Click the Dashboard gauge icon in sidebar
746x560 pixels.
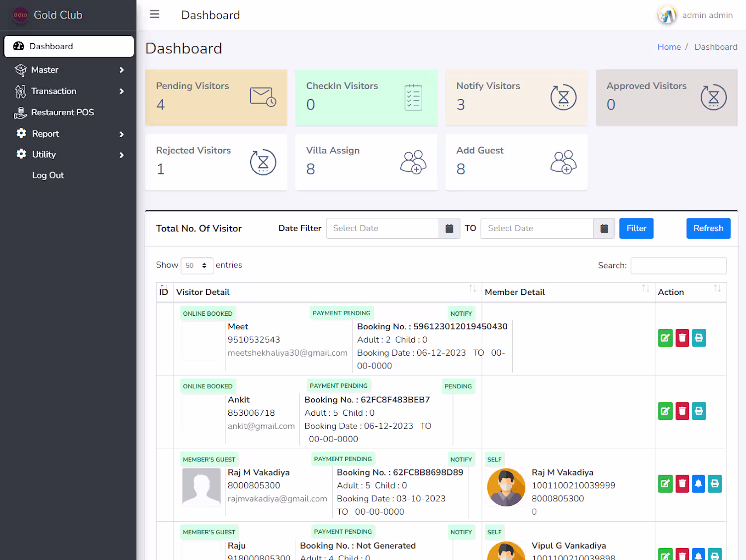(18, 46)
